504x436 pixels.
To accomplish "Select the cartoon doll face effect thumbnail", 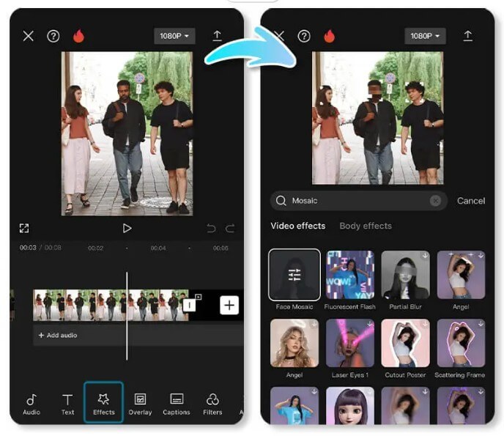I will point(350,406).
